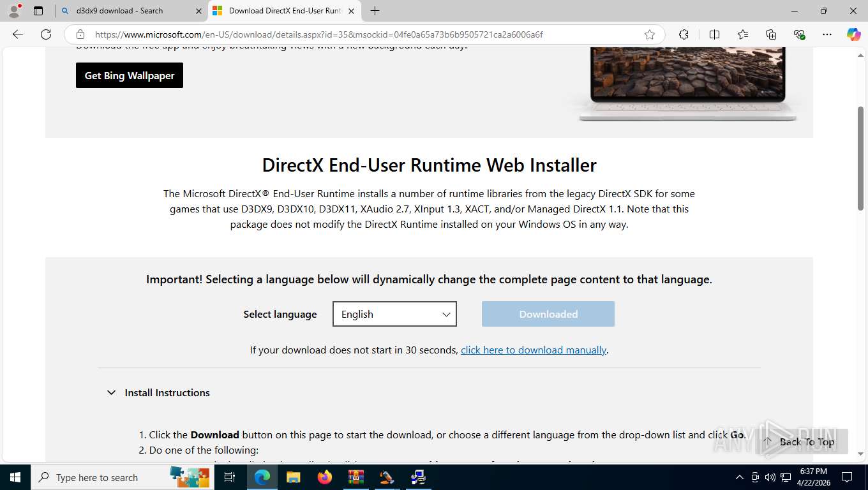The height and width of the screenshot is (490, 868).
Task: Open the Extensions puzzle icon
Action: (x=684, y=34)
